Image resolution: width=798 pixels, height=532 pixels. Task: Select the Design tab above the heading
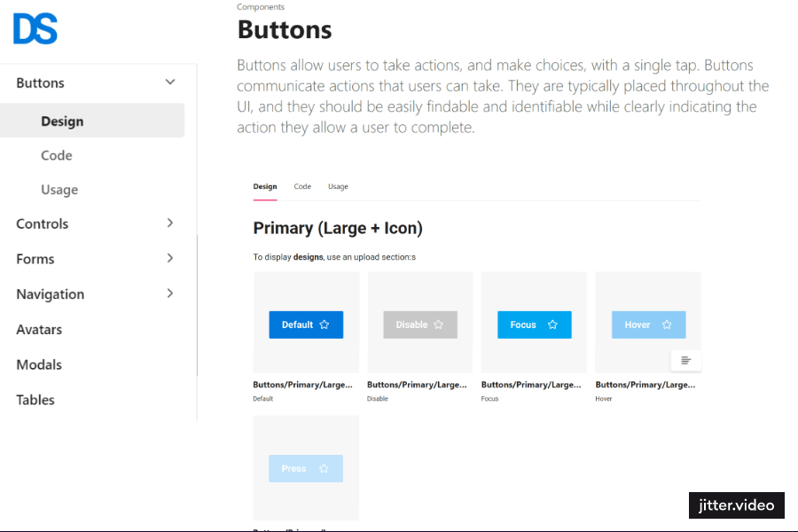[264, 187]
